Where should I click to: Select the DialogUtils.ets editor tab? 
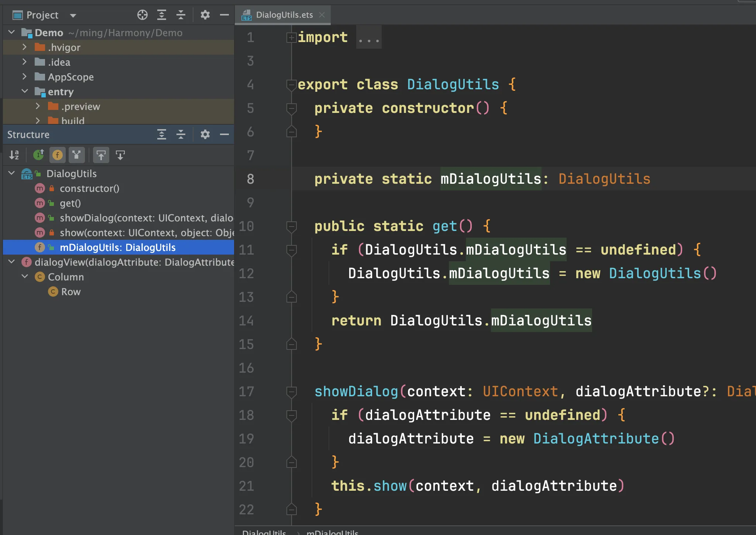click(283, 15)
